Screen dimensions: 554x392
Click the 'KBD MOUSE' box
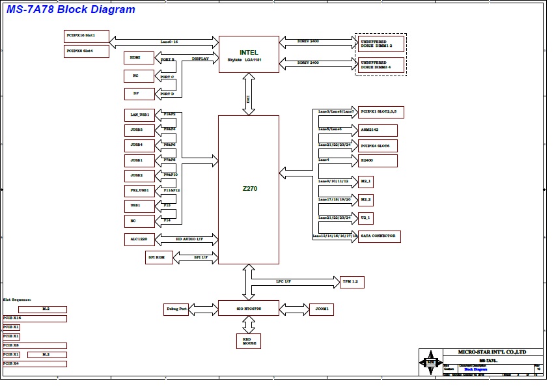(249, 341)
